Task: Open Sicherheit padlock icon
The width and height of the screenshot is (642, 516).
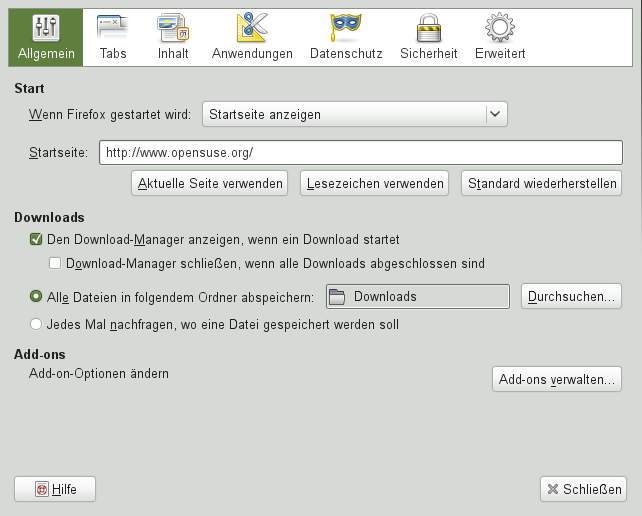Action: coord(428,28)
